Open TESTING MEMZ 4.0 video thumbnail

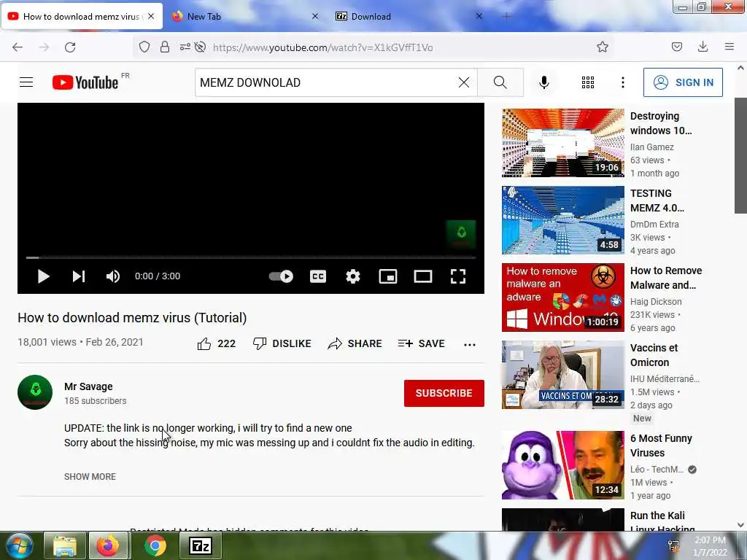click(x=562, y=220)
